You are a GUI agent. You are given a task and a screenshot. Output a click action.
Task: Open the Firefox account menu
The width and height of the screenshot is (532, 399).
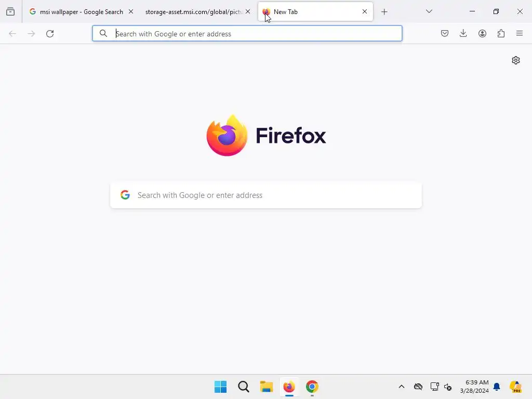(x=482, y=34)
